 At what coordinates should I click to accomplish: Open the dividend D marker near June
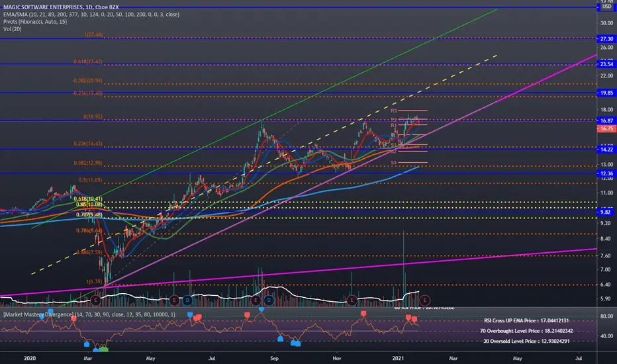tap(187, 300)
